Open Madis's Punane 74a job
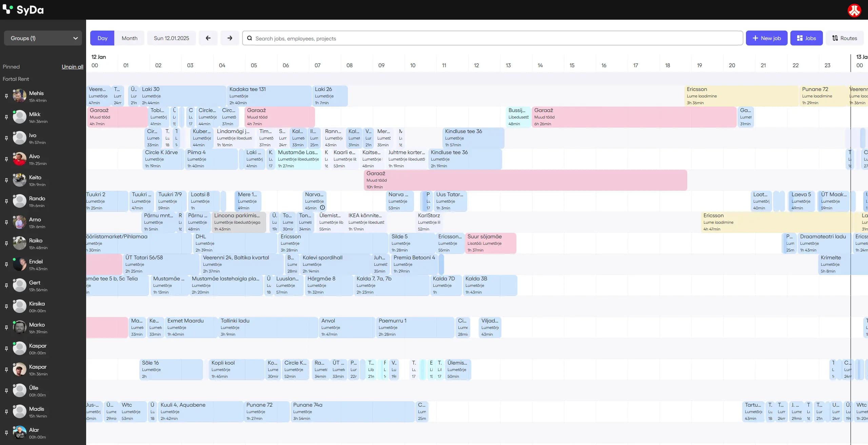 click(x=353, y=412)
